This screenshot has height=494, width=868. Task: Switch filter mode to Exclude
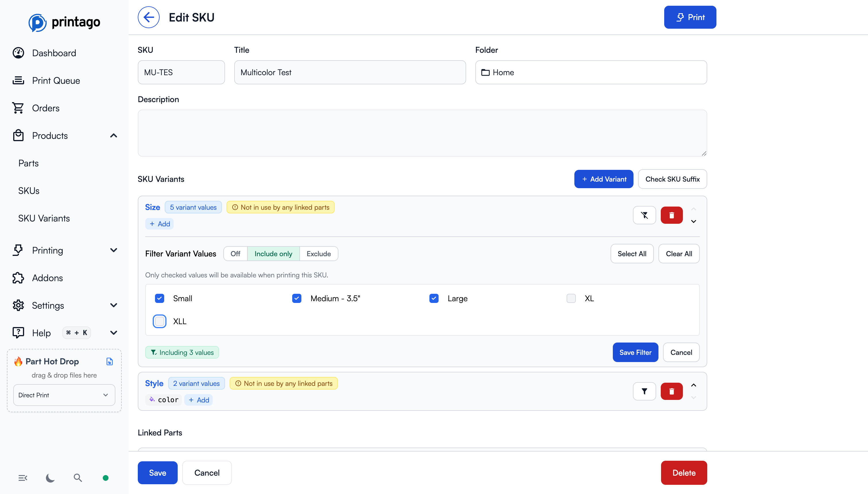318,254
